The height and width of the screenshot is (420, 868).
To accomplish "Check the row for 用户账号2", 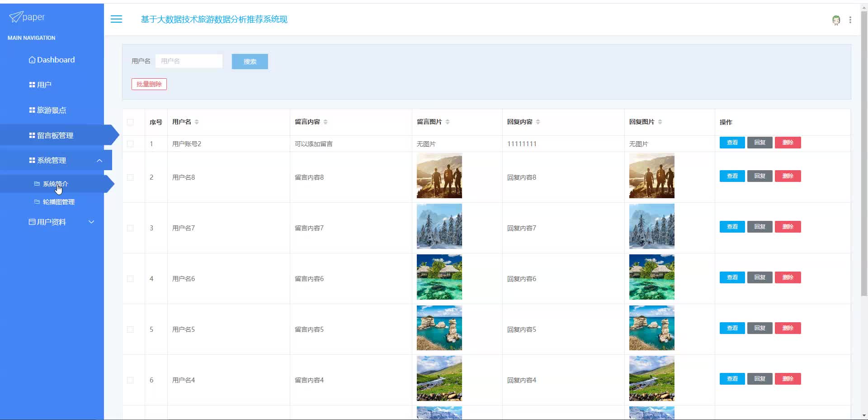I will pyautogui.click(x=130, y=144).
